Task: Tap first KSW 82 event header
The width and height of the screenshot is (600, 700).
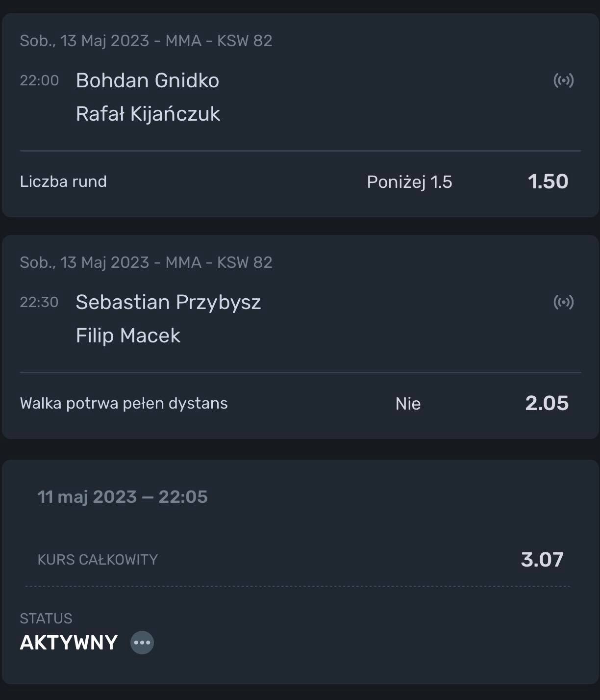Action: tap(146, 40)
